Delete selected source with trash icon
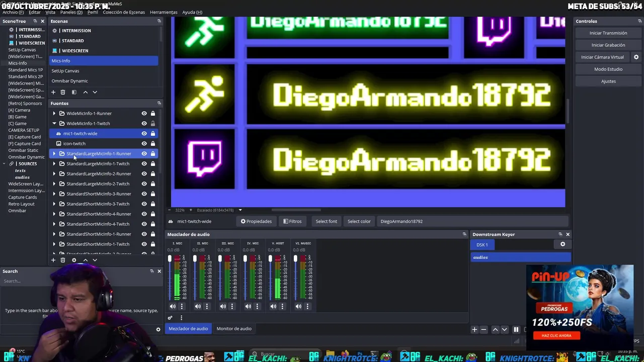This screenshot has height=362, width=644. click(x=63, y=260)
